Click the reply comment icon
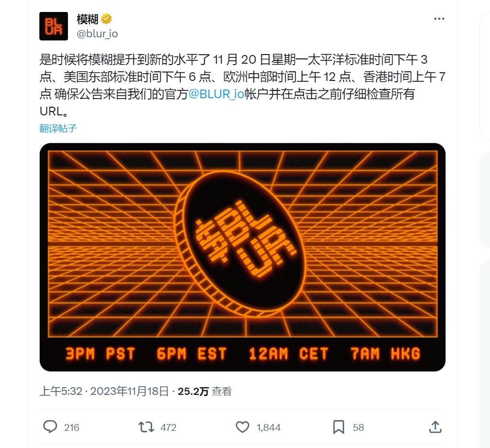This screenshot has width=490, height=448. 50,427
